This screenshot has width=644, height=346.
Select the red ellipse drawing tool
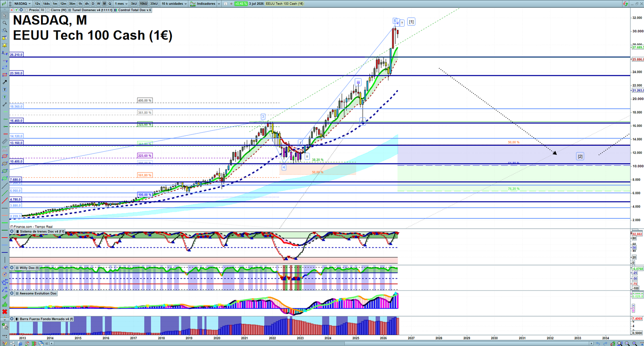[x=5, y=156]
